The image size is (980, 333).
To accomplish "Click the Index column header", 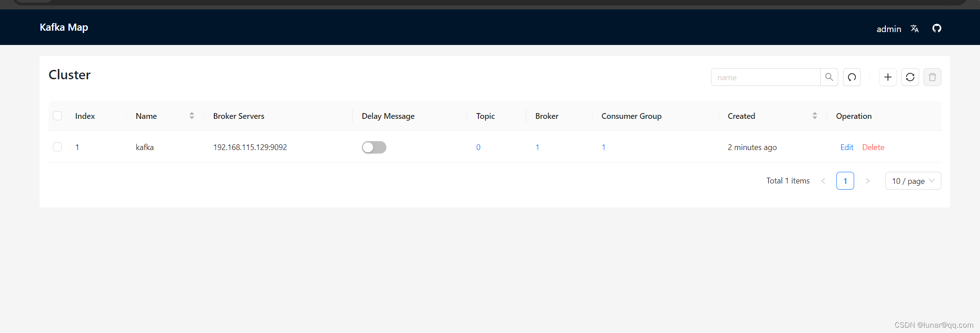I will point(85,116).
